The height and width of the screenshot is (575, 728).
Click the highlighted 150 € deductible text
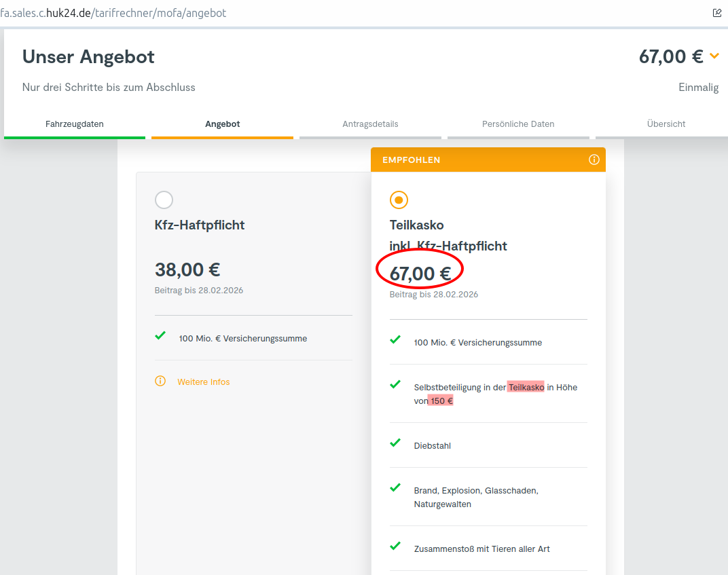pos(441,401)
